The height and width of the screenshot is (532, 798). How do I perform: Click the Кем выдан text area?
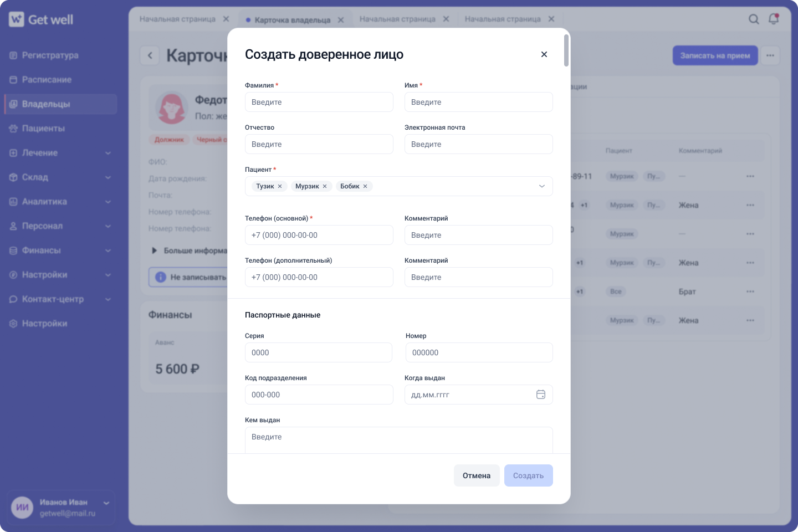tap(399, 440)
